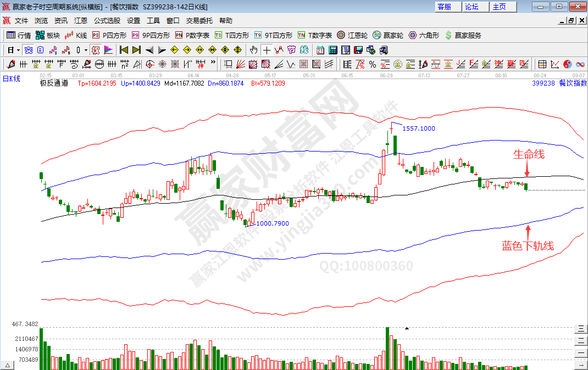Screen dimensions: 588x370
Task: Select the yin-yang icon in the toolbar
Action: [568, 64]
